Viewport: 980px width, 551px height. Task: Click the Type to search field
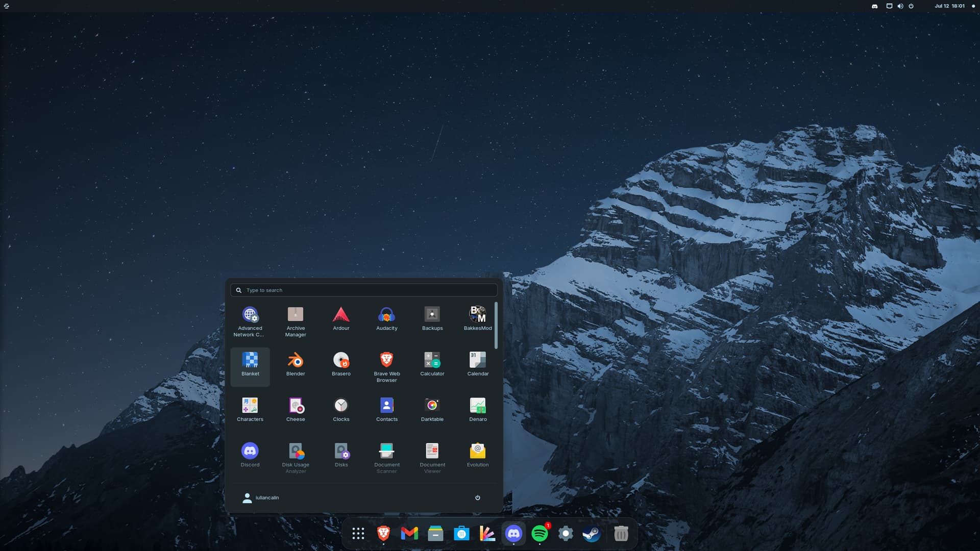[x=364, y=290]
